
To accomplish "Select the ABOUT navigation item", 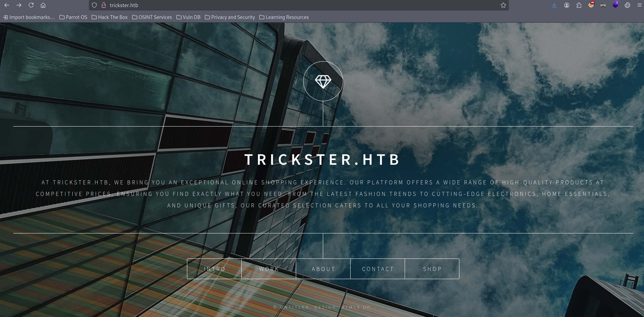I will [323, 269].
